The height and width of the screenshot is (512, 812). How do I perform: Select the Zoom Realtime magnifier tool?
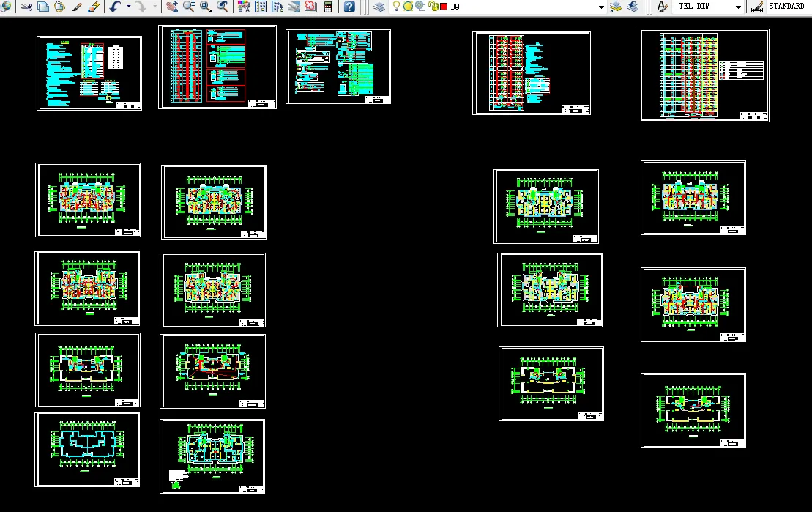(189, 7)
